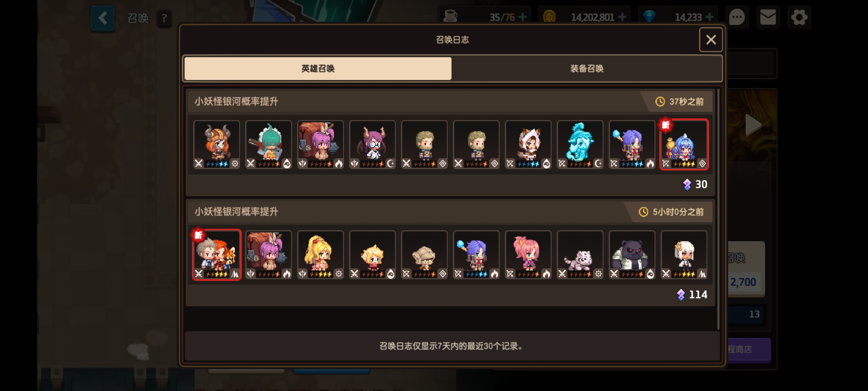The image size is (868, 391).
Task: Click the horned viking hero portrait
Action: [217, 144]
